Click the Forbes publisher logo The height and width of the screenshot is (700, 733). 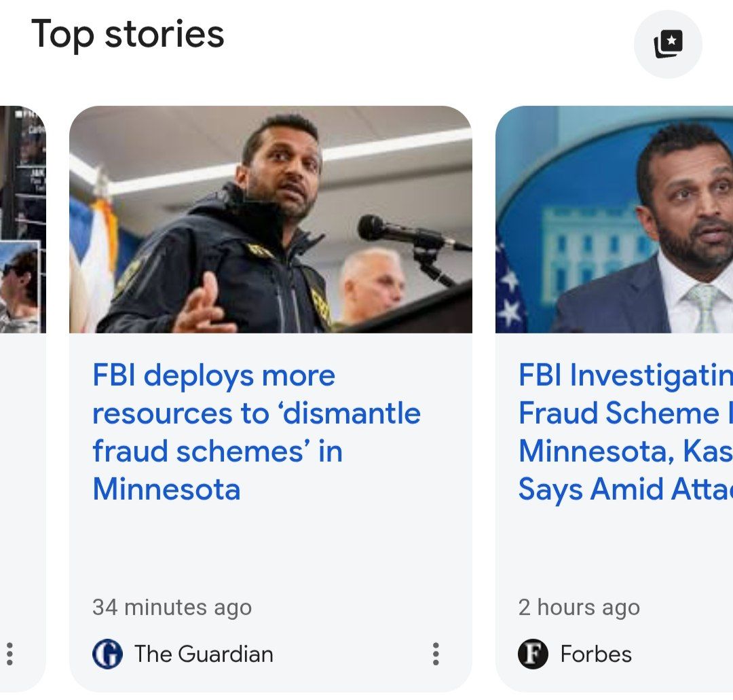533,654
